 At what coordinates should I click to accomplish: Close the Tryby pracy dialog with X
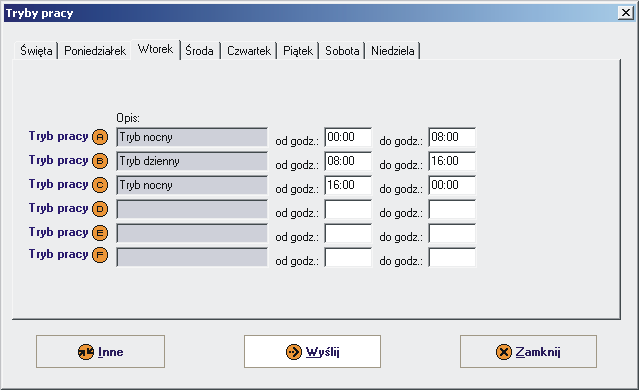[626, 13]
